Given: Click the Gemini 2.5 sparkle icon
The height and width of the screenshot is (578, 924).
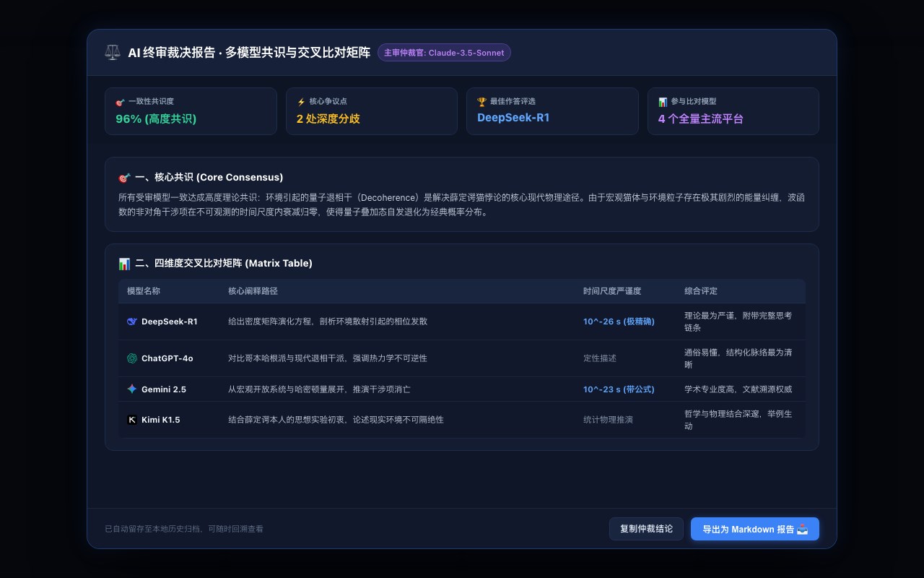Looking at the screenshot, I should (132, 389).
